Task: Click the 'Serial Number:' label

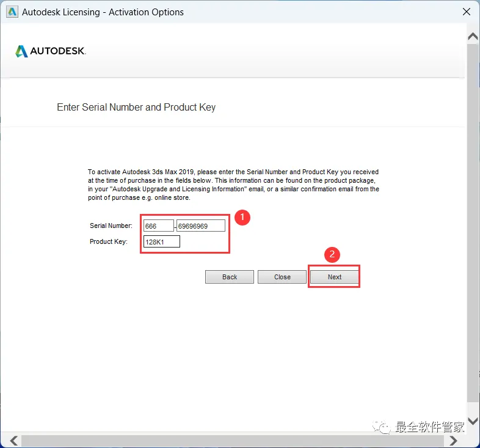Action: 111,226
